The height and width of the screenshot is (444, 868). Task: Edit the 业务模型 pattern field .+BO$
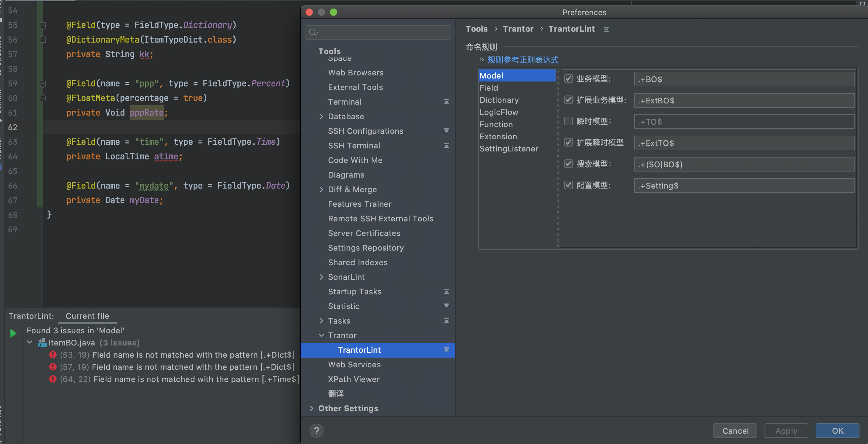[744, 79]
